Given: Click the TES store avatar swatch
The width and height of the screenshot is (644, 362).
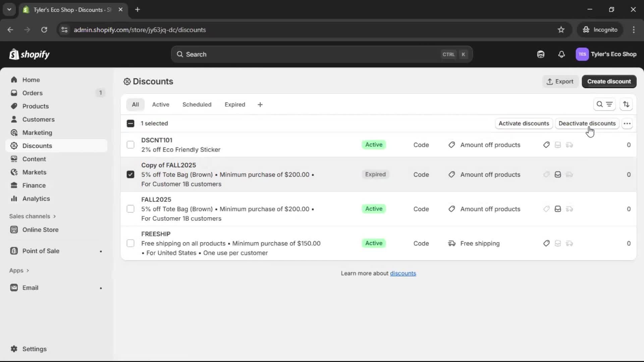Looking at the screenshot, I should point(582,54).
